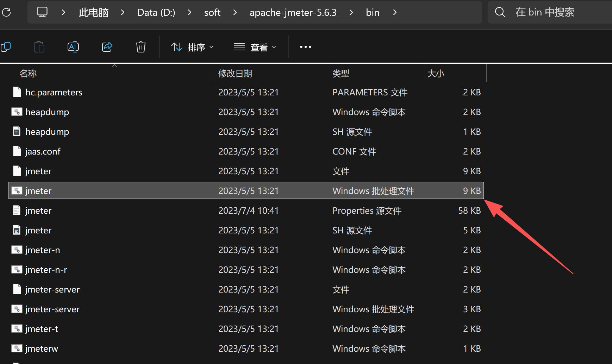Sort by 名称 column header
Viewport: 612px width, 364px height.
click(x=28, y=73)
